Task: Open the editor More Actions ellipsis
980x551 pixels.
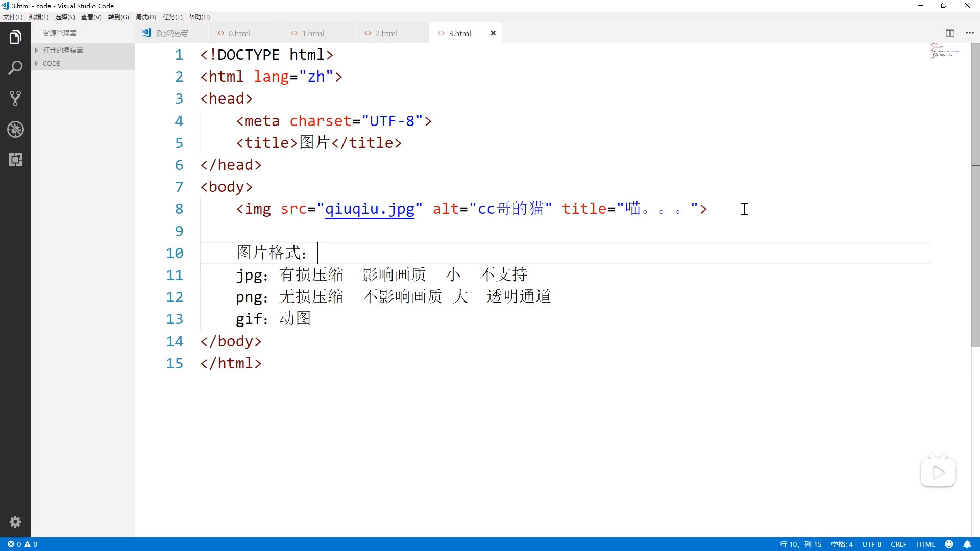Action: (970, 33)
